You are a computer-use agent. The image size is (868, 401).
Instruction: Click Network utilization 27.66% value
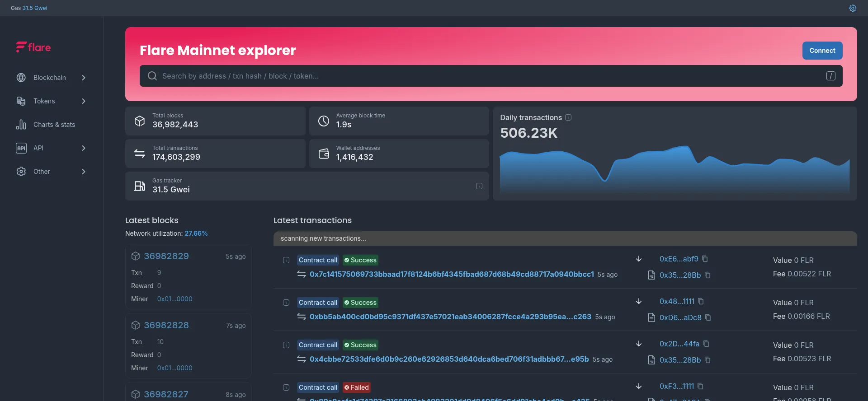[x=196, y=233]
